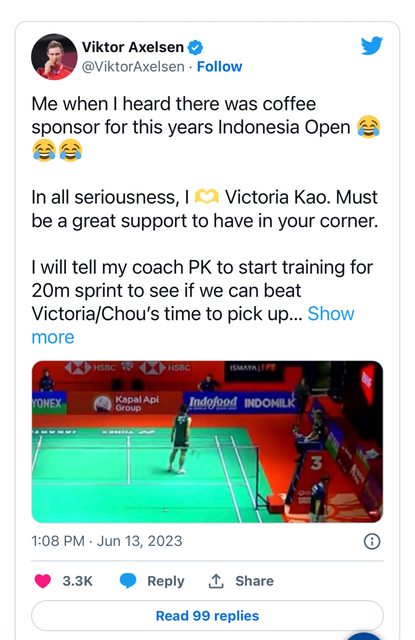The width and height of the screenshot is (415, 640).
Task: Click the blue floating button at bottom
Action: click(364, 636)
